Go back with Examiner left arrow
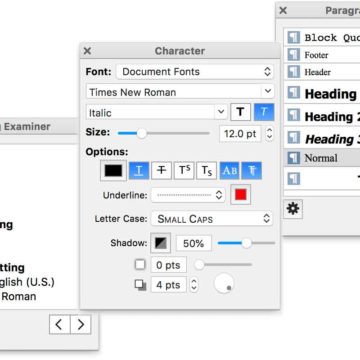 (x=60, y=324)
